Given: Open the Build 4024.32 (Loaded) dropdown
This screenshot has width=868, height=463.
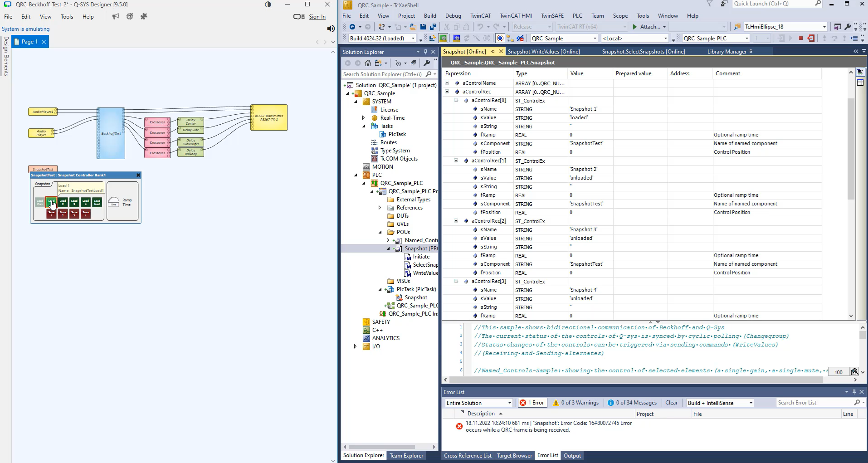Looking at the screenshot, I should 382,39.
